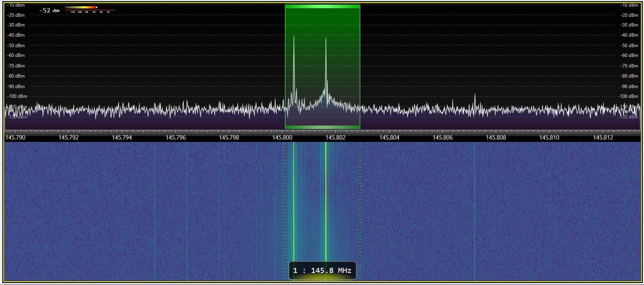Image resolution: width=644 pixels, height=285 pixels.
Task: Click the 145.798 frequency axis label
Action: click(x=229, y=137)
